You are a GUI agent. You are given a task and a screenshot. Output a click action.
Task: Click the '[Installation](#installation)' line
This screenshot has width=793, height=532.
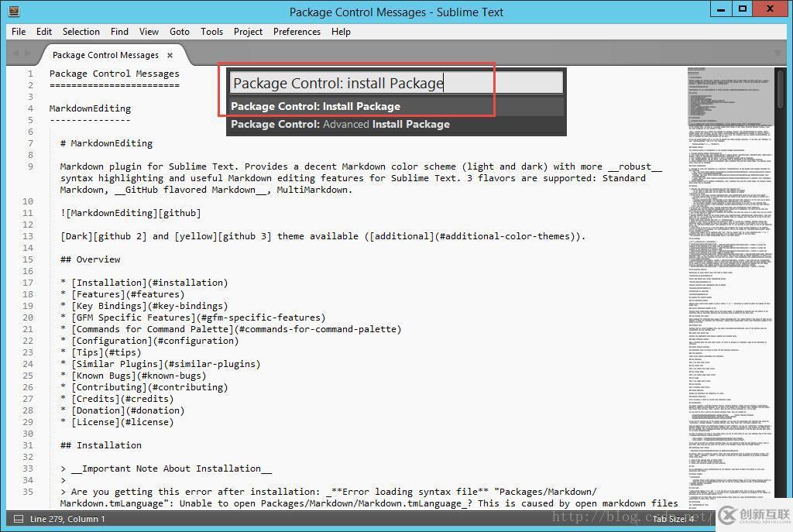144,283
